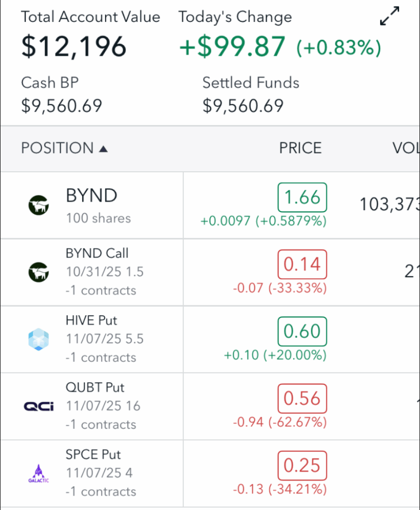Click the expand arrows icon
This screenshot has height=510, width=420.
(390, 16)
